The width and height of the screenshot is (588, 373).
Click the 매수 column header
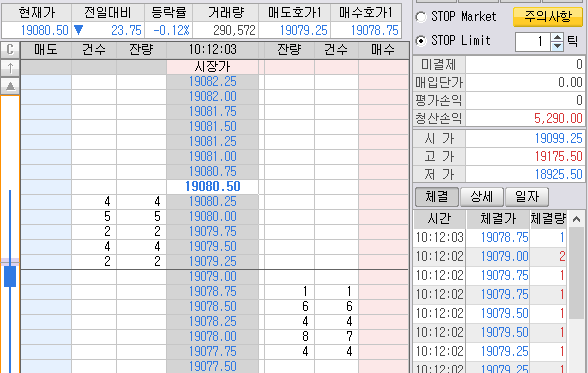383,50
